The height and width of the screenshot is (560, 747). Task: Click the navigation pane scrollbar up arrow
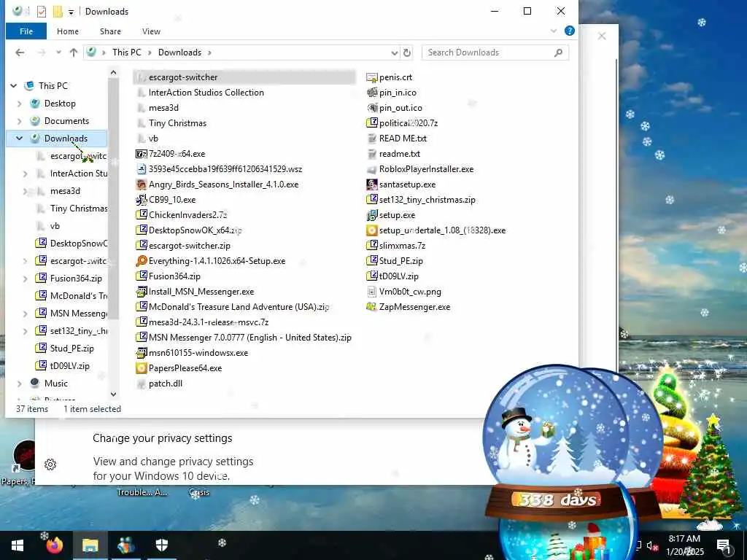click(x=113, y=73)
